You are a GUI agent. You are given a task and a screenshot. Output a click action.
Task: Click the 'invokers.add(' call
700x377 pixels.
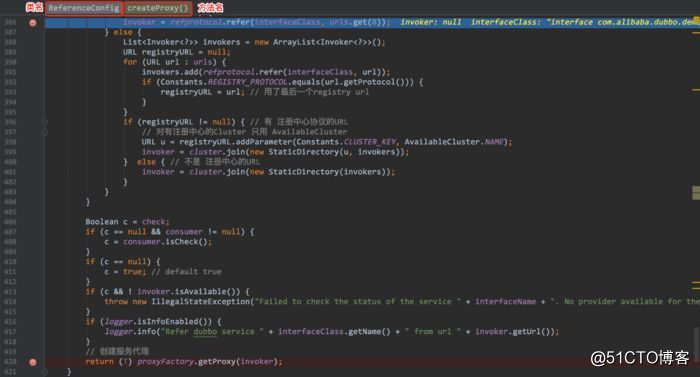tap(172, 72)
